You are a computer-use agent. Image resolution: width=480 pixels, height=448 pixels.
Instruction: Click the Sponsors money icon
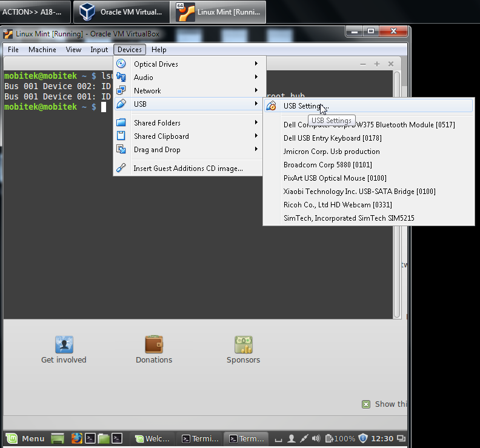pos(243,345)
